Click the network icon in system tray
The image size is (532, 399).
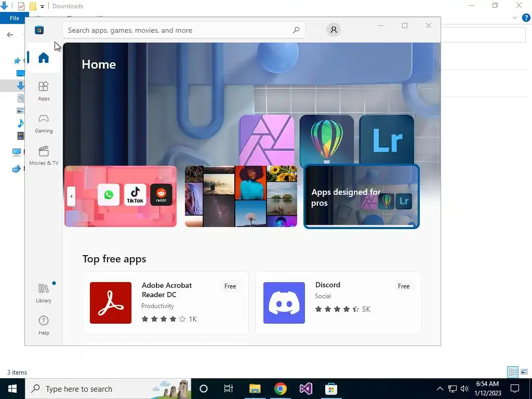[453, 389]
